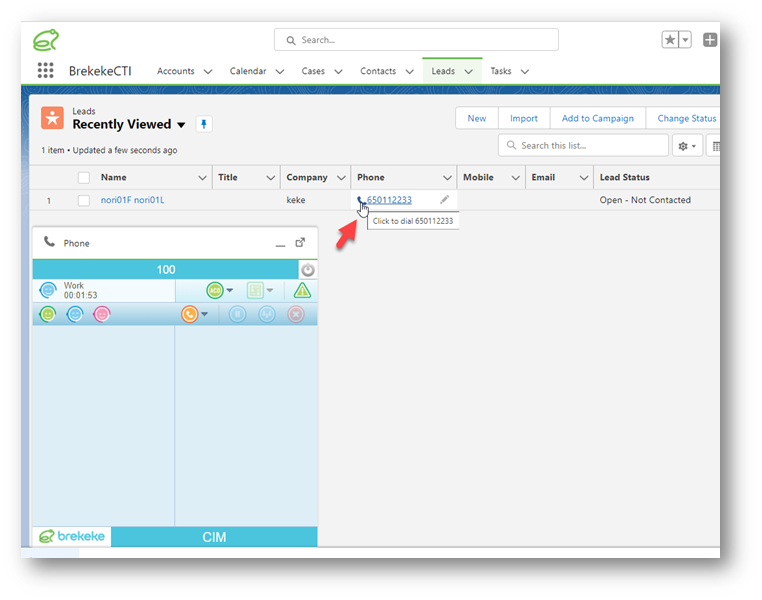Screen dimensions: 762x600
Task: Switch to the Cases tab
Action: coord(313,71)
